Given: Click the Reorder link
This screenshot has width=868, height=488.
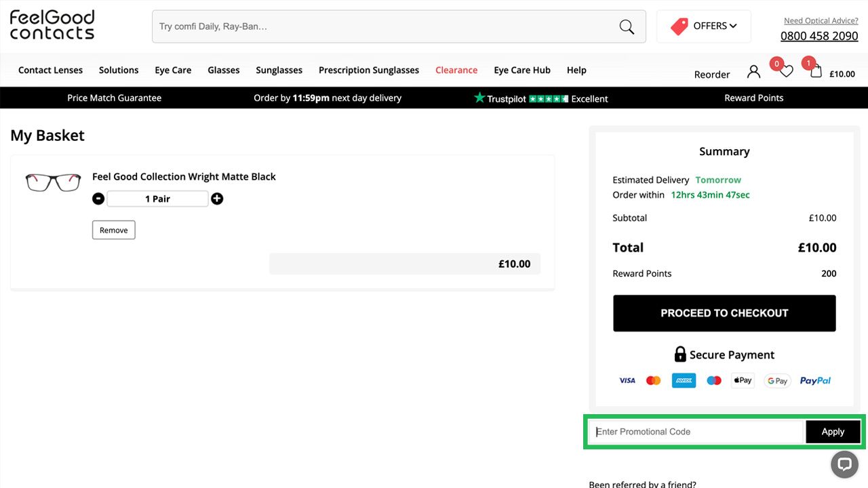Looking at the screenshot, I should click(x=712, y=75).
